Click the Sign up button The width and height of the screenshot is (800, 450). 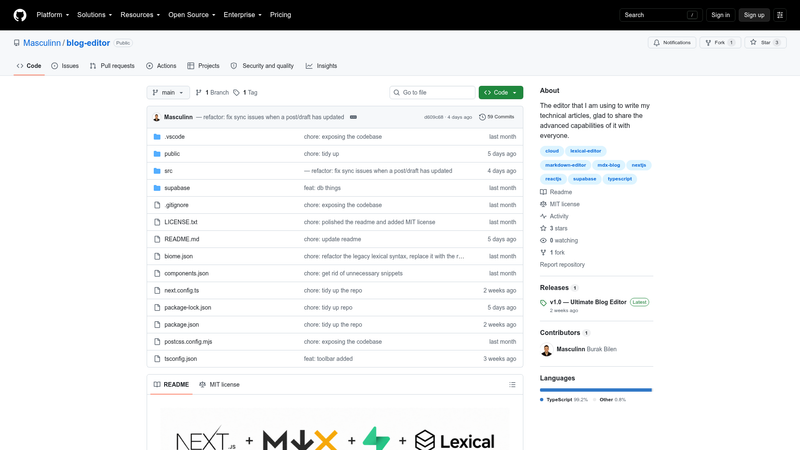tap(754, 15)
